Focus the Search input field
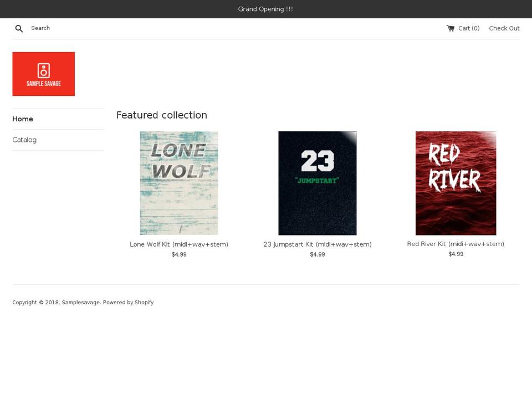The image size is (532, 399). click(61, 28)
